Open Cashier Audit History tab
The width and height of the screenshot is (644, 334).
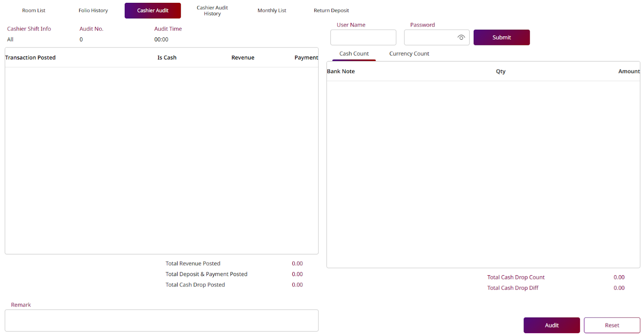(x=212, y=10)
